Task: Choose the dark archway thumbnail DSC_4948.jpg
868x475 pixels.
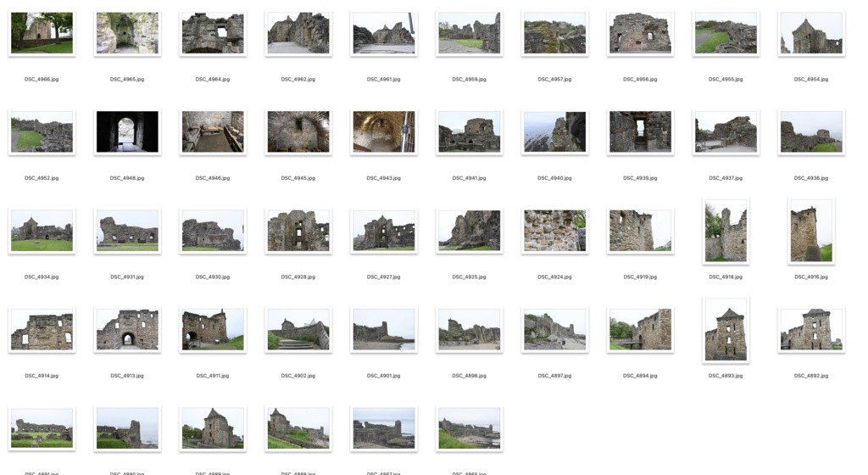Action: (x=127, y=131)
